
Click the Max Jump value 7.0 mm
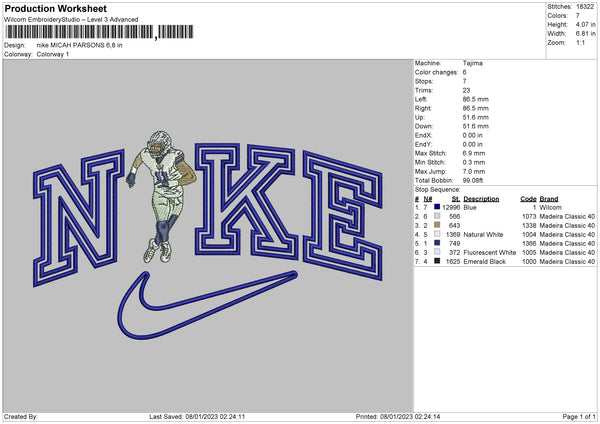[474, 171]
